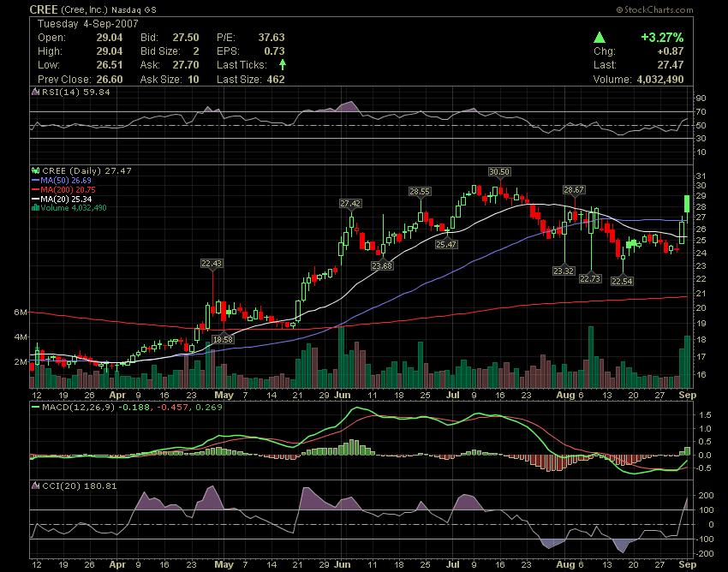Click the 22.54 low price label

tap(622, 281)
